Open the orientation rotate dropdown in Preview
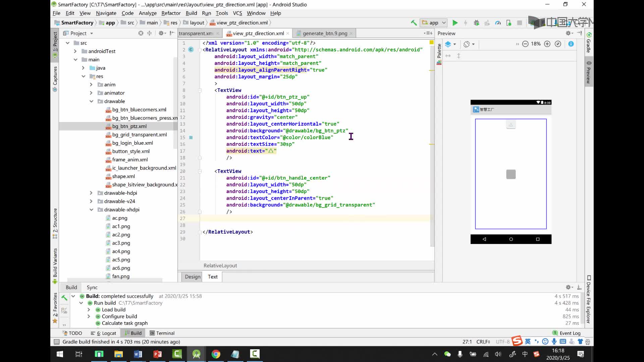Image resolution: width=644 pixels, height=362 pixels. [469, 44]
